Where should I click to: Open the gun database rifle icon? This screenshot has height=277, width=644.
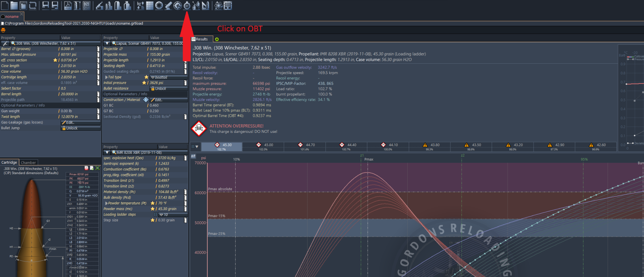click(x=99, y=5)
